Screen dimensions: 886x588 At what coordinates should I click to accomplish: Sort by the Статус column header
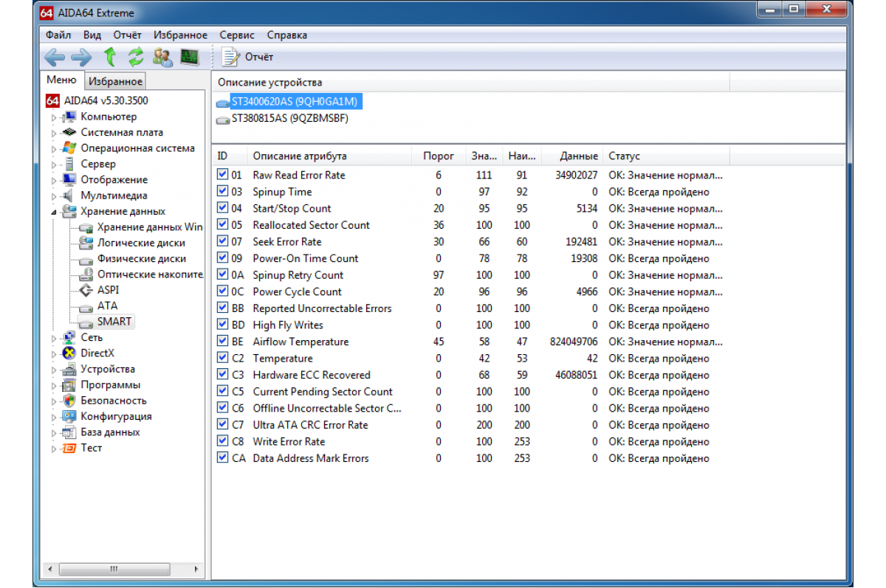point(666,156)
